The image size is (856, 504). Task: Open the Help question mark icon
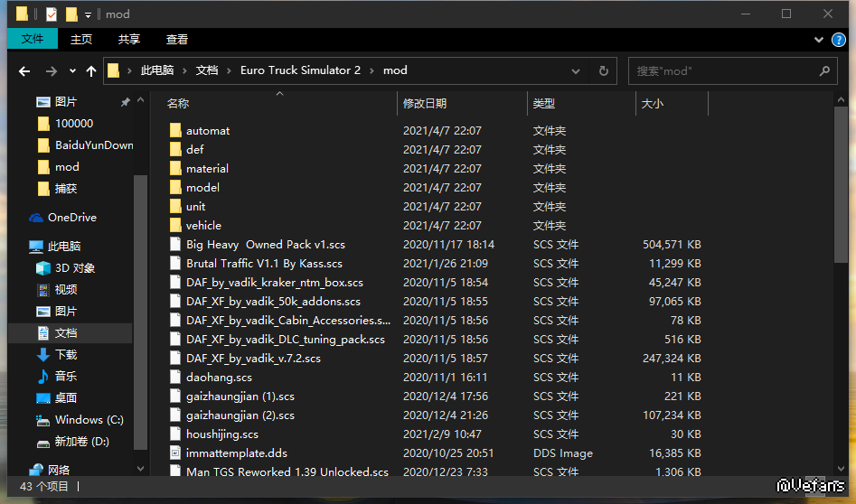coord(841,40)
